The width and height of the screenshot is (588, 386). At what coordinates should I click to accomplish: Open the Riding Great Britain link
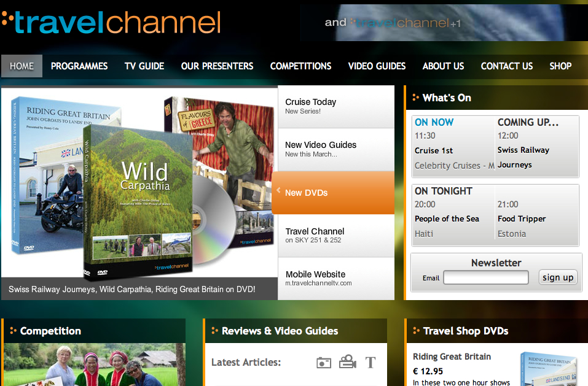(x=452, y=356)
